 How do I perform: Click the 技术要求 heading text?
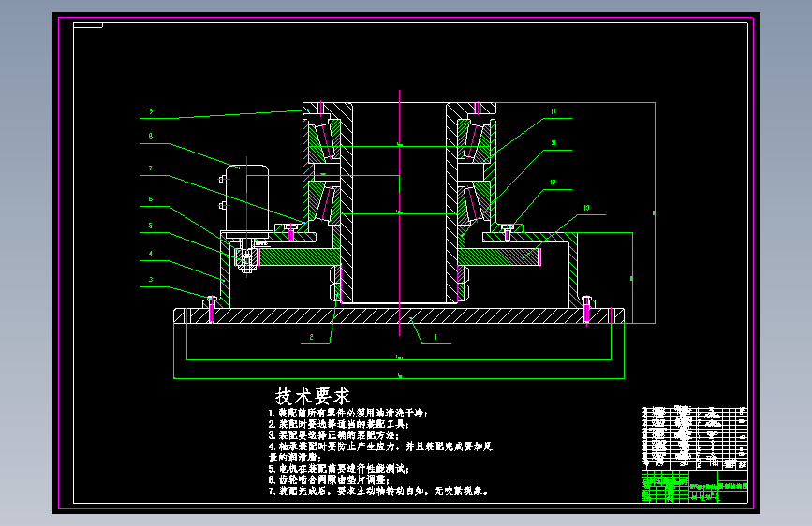coord(313,397)
